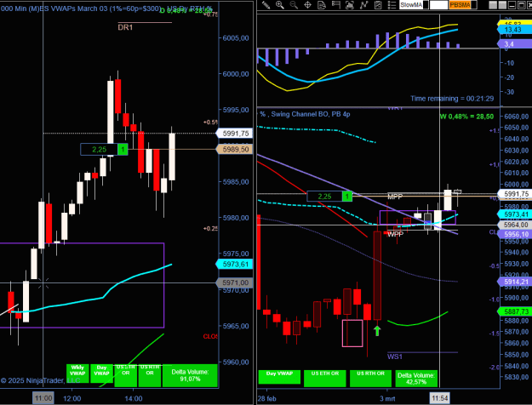Click the 12:00 time label
The image size is (532, 405).
tap(72, 398)
